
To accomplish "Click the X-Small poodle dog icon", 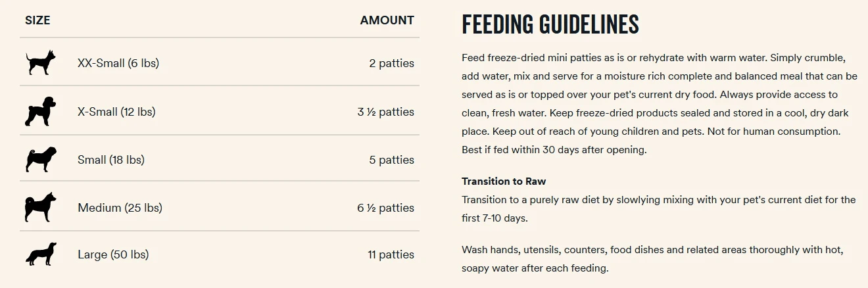I will (38, 112).
